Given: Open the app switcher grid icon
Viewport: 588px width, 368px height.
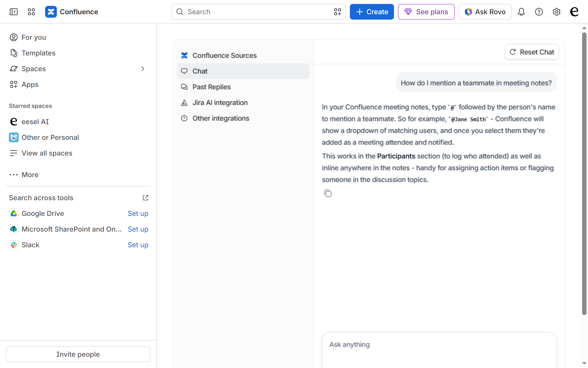Looking at the screenshot, I should (31, 12).
